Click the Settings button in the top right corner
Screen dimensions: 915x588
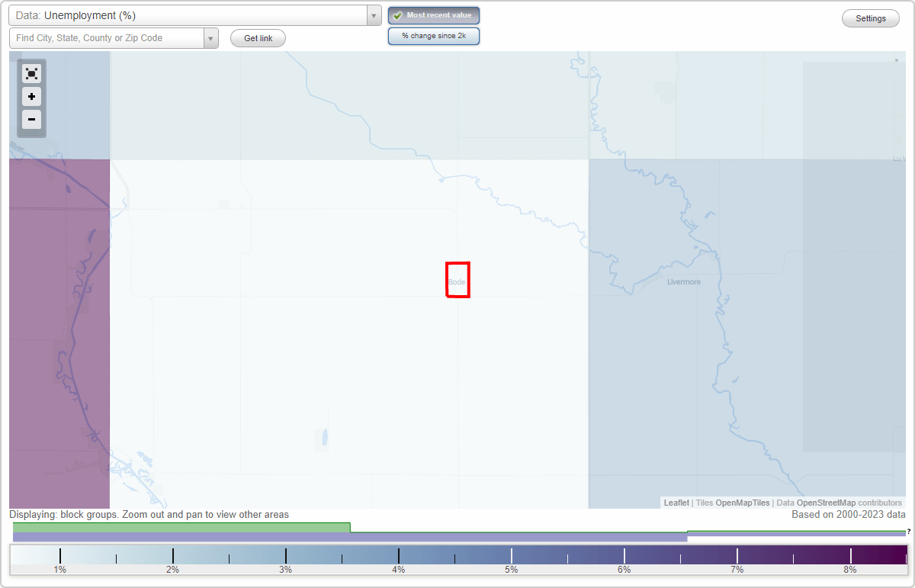coord(870,18)
